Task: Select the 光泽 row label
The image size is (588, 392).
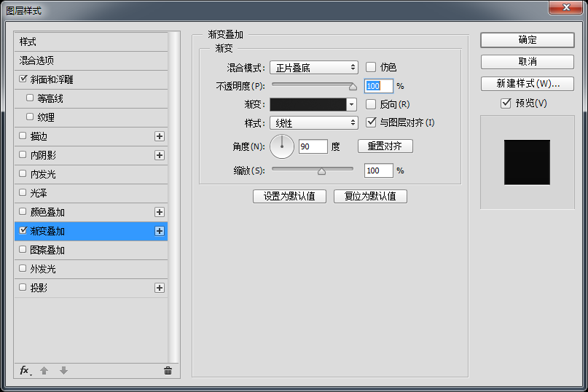Action: coord(39,193)
